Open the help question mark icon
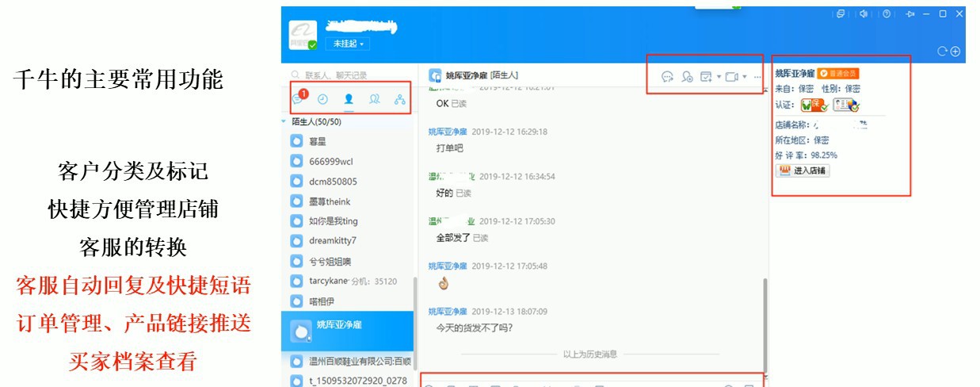The height and width of the screenshot is (387, 980). (886, 13)
